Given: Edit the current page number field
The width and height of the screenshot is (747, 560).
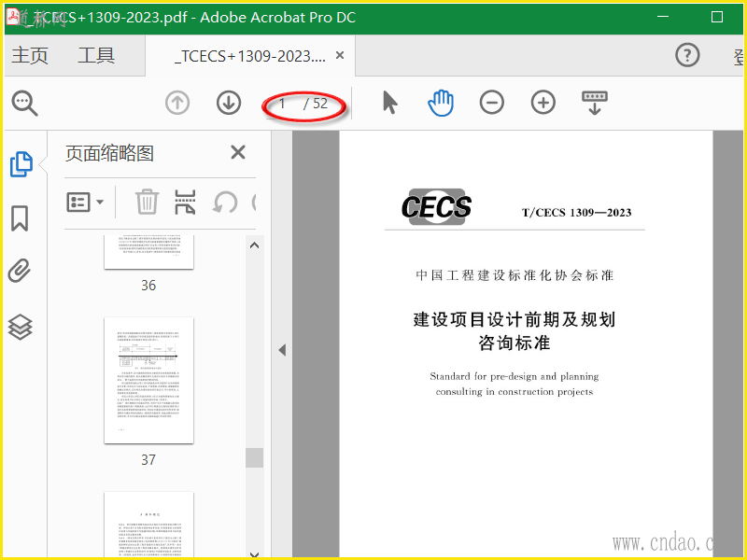Looking at the screenshot, I should (283, 104).
